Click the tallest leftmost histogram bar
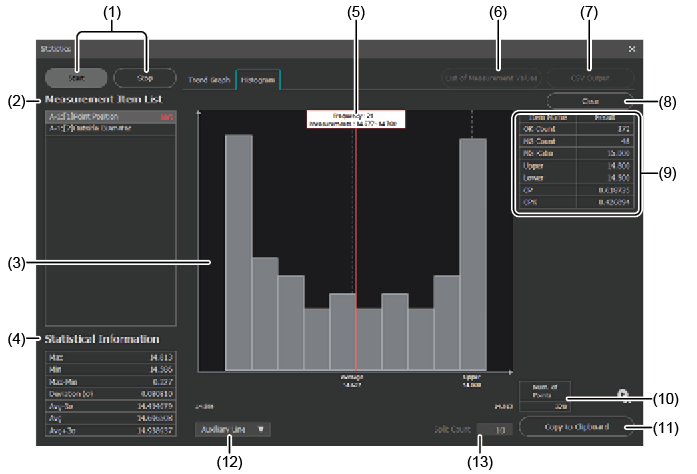 (x=238, y=250)
